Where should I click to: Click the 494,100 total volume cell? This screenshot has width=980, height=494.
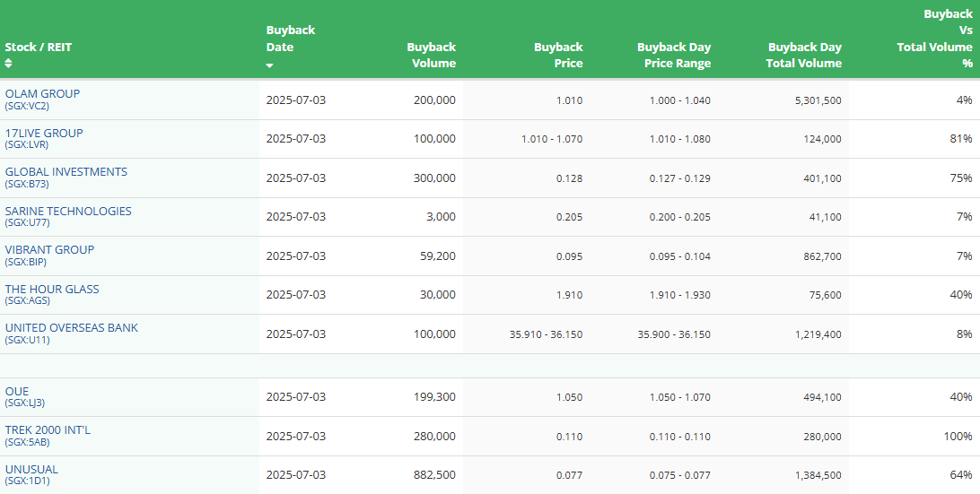[822, 398]
